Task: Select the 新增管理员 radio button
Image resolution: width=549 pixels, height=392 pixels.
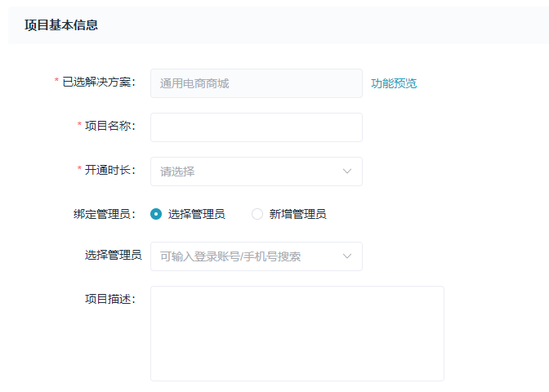Action: point(257,214)
